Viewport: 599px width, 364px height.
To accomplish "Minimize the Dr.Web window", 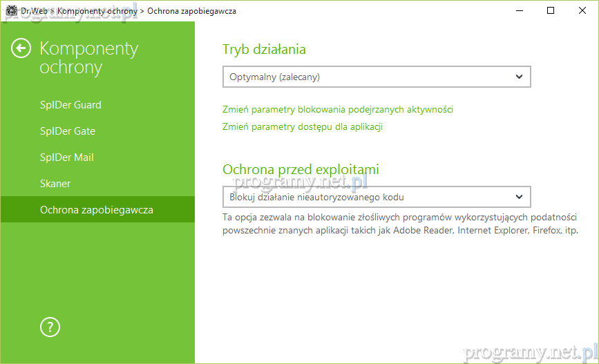I will pyautogui.click(x=519, y=11).
